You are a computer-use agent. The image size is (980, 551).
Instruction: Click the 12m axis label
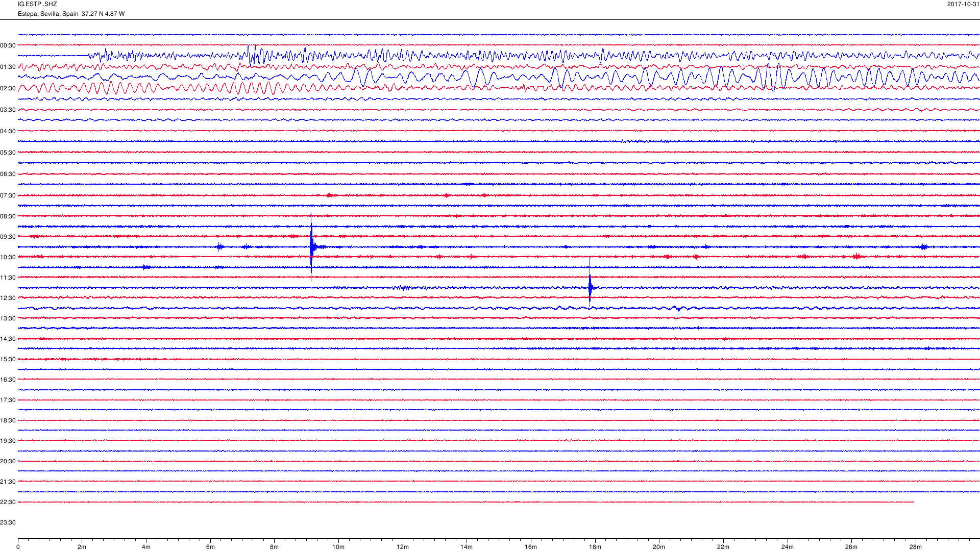point(403,547)
